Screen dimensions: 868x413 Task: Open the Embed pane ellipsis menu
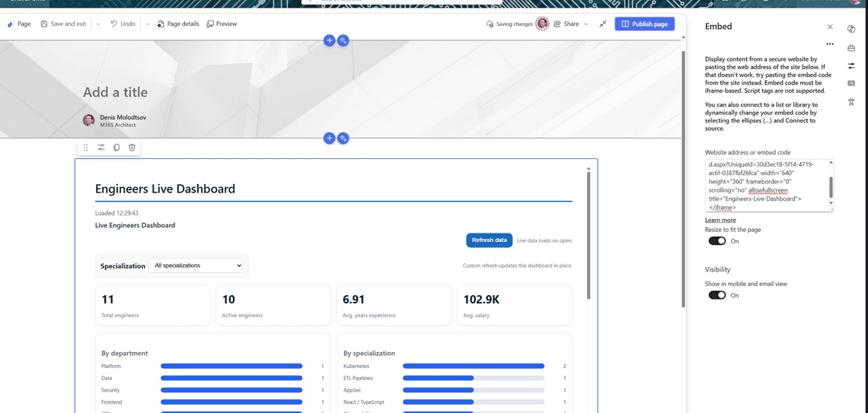click(830, 43)
